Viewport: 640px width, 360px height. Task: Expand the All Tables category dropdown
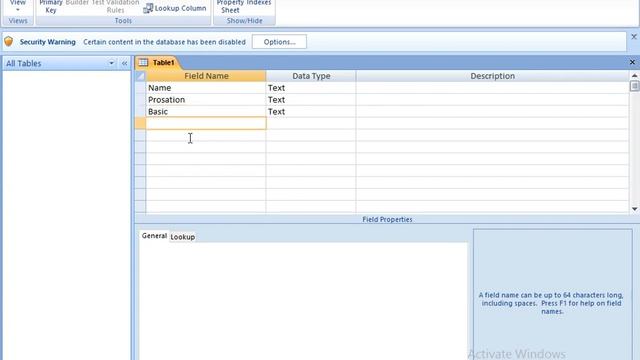pyautogui.click(x=111, y=63)
